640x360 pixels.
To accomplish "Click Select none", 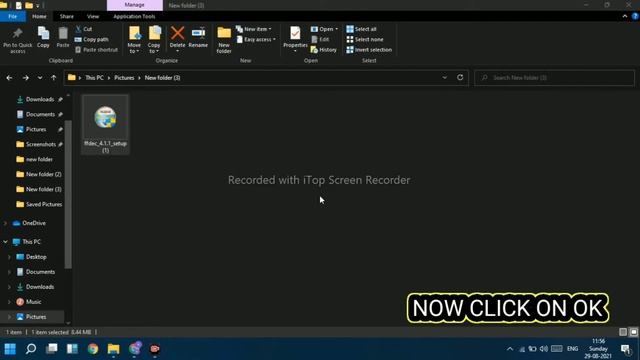I will [364, 40].
